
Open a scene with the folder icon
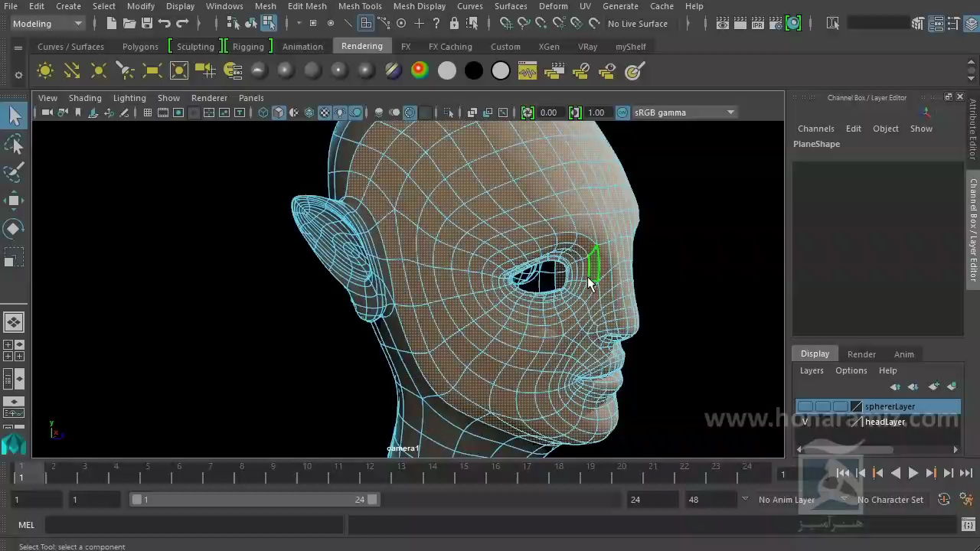tap(129, 24)
